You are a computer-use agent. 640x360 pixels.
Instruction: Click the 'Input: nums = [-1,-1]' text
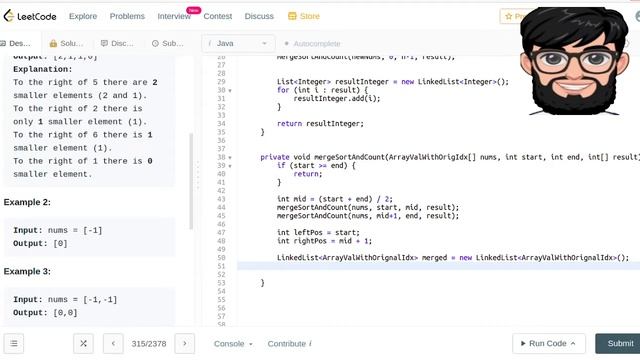click(x=65, y=300)
